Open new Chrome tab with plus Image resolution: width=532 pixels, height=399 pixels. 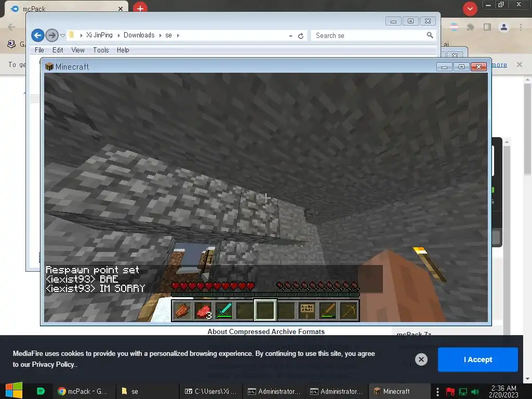point(140,8)
